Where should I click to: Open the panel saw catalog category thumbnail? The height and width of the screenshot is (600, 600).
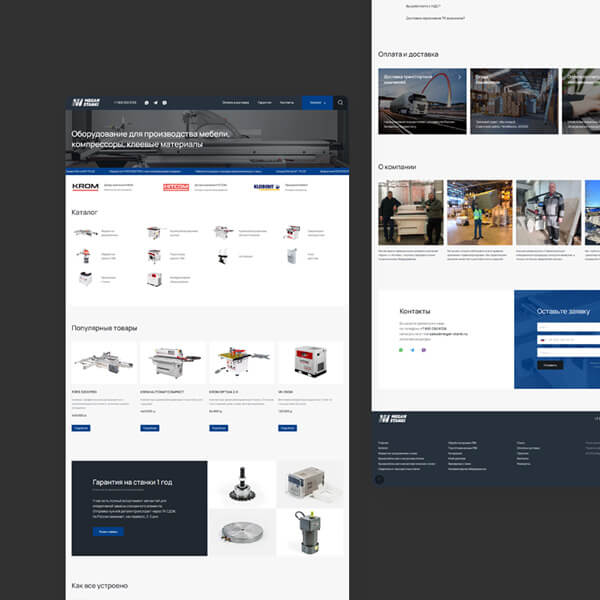pyautogui.click(x=86, y=232)
